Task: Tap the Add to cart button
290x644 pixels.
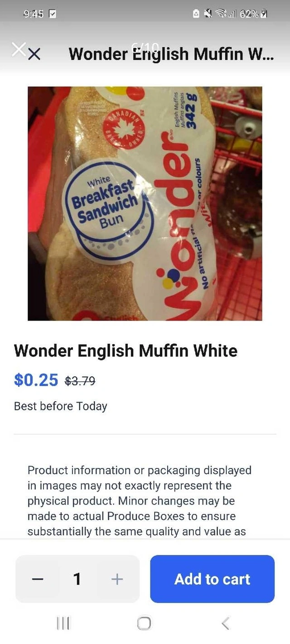Action: [x=212, y=579]
